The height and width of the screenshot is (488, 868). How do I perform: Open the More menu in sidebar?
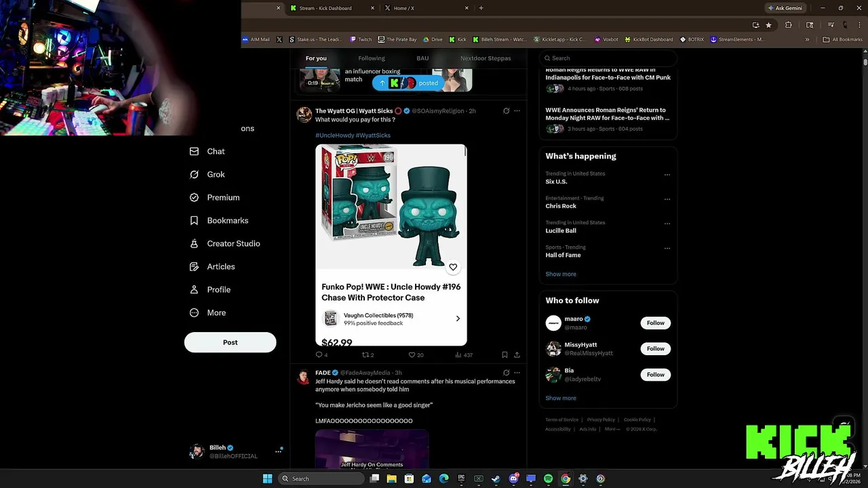[208, 312]
